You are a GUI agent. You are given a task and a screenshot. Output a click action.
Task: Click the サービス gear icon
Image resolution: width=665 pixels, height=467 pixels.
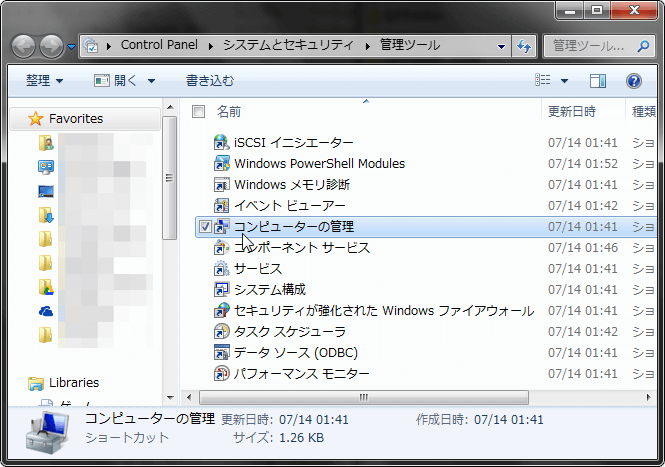tap(221, 268)
